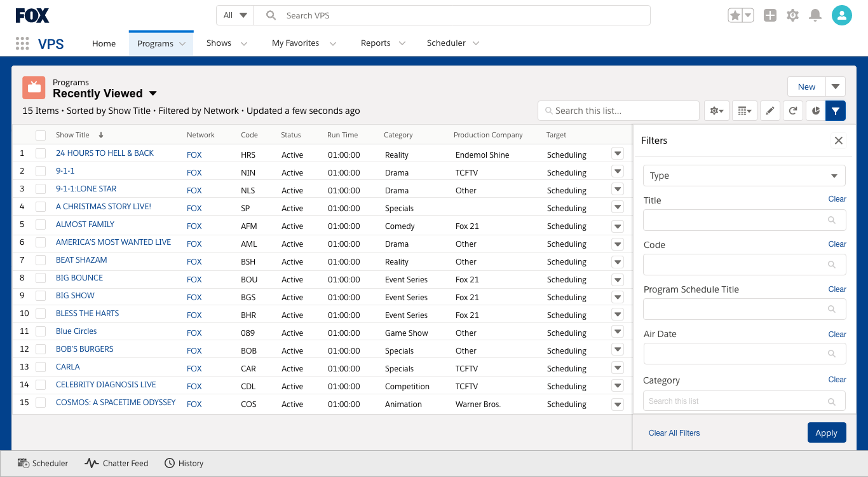Check the CARLA row checkbox
Image resolution: width=868 pixels, height=477 pixels.
click(41, 367)
